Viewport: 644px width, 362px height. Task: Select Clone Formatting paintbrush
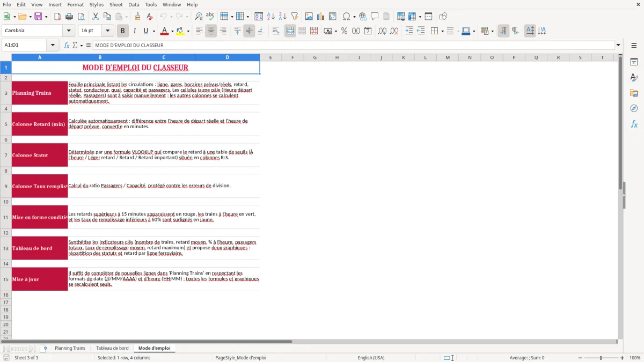click(x=137, y=17)
